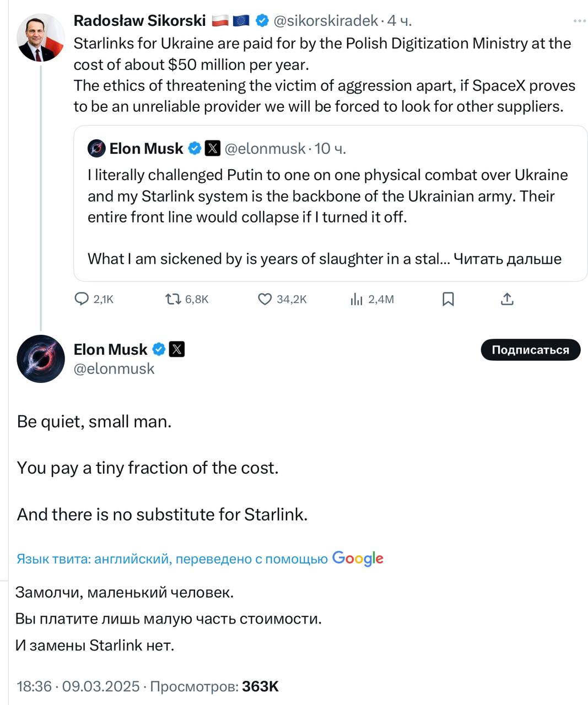Image resolution: width=588 pixels, height=705 pixels.
Task: Click Elon Musk's verified badge in main tweet
Action: pos(159,349)
